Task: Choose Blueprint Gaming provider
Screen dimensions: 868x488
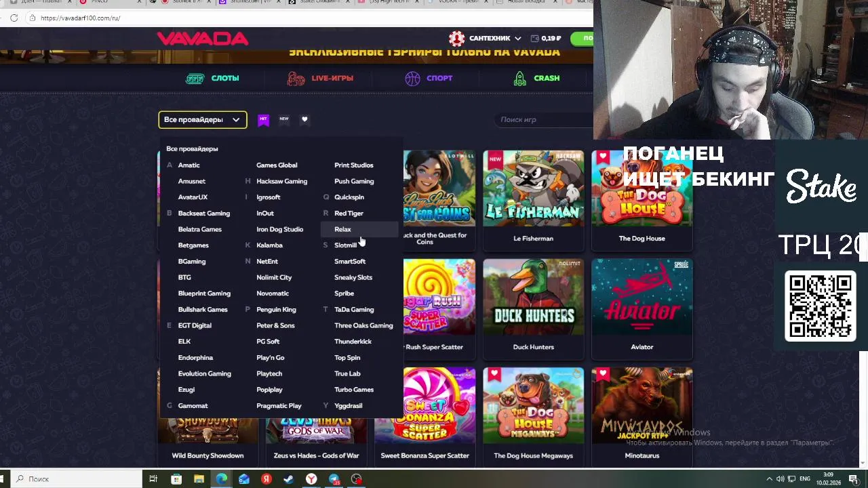Action: [204, 293]
